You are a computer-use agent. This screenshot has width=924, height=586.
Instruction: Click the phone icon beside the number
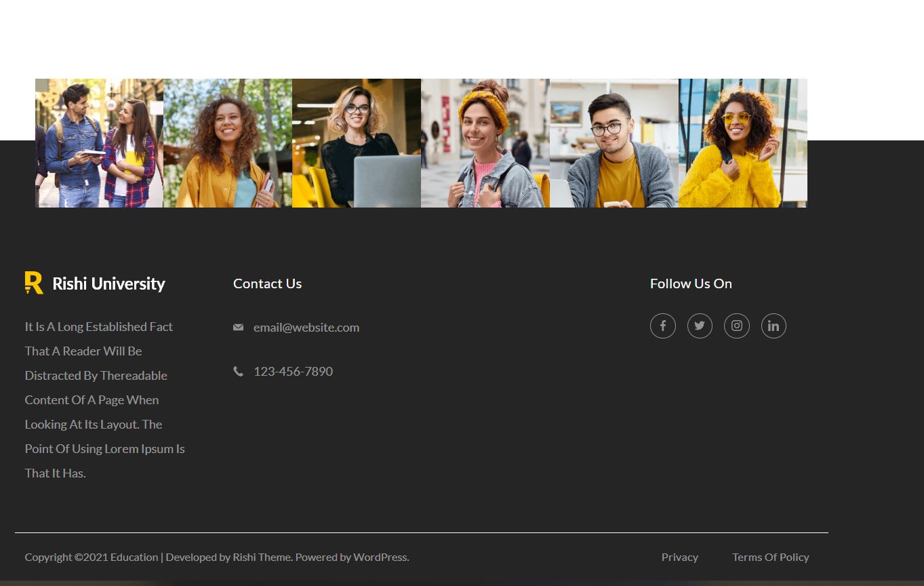tap(238, 371)
